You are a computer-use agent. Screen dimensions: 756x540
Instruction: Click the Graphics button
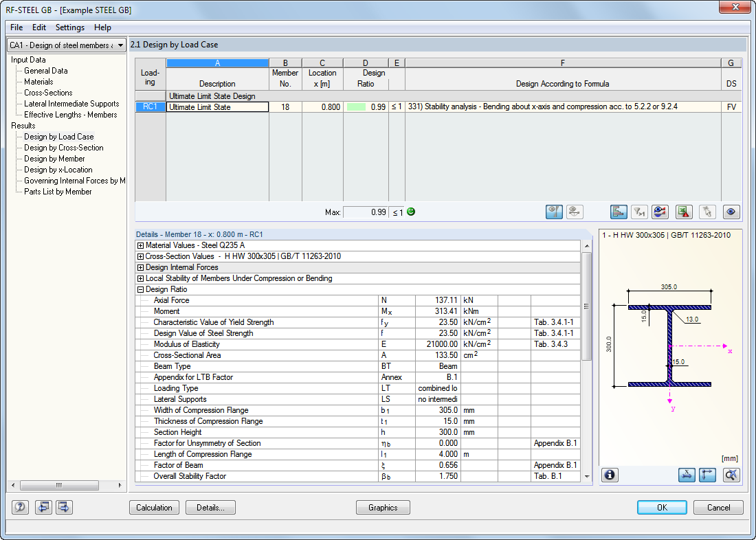(383, 507)
